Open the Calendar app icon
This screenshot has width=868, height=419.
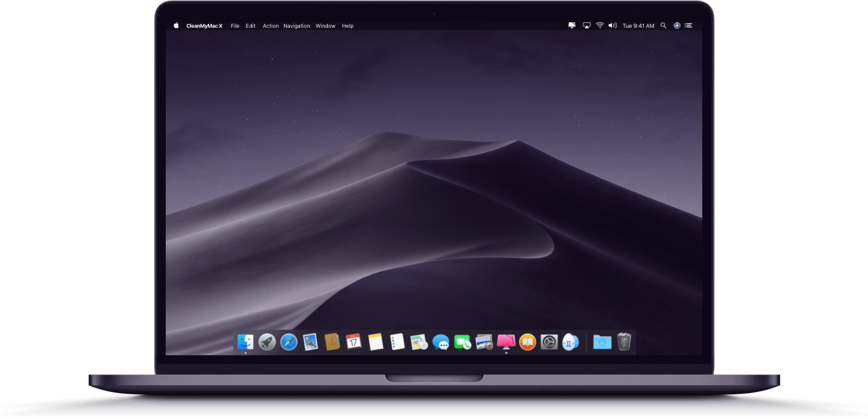(x=354, y=342)
